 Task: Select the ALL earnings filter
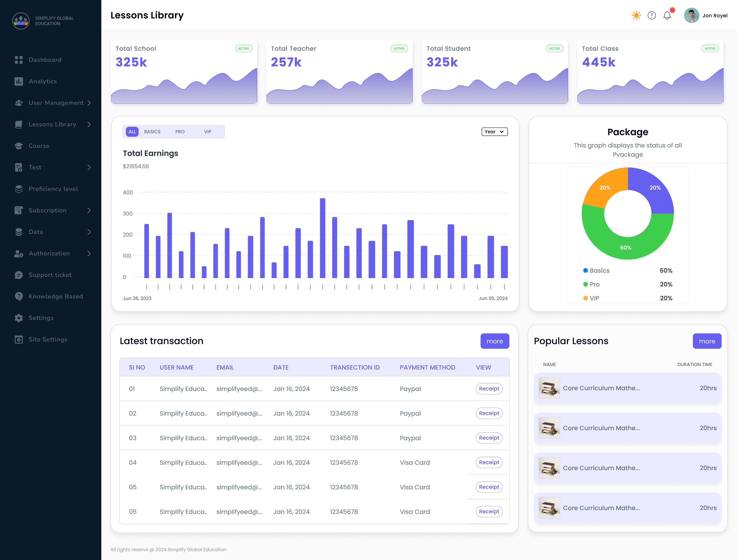point(132,132)
